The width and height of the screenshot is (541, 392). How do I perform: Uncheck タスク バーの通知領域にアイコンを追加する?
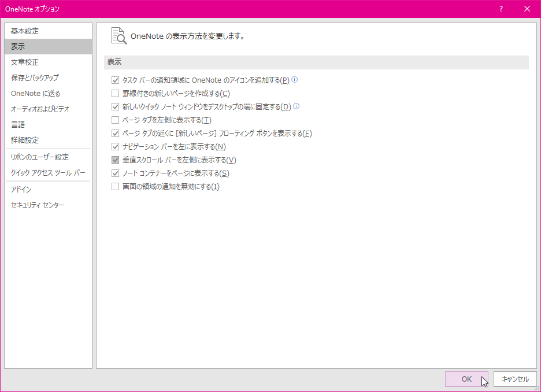(115, 80)
